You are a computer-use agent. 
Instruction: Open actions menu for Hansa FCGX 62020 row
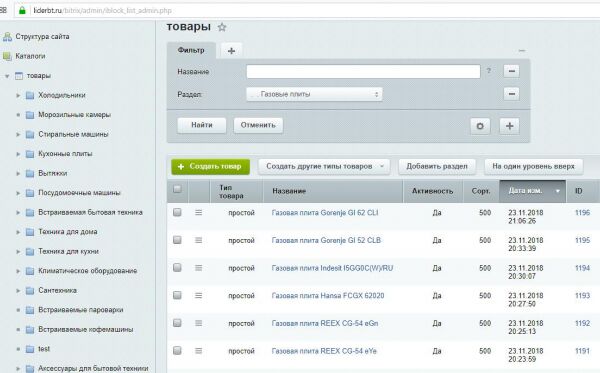pos(198,295)
